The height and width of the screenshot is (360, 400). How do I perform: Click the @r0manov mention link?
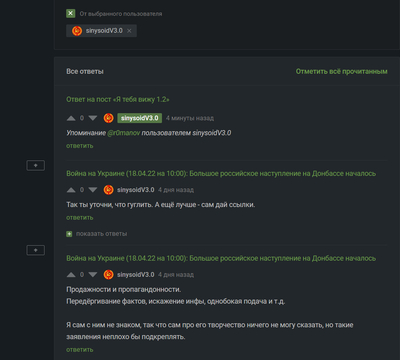[x=124, y=133]
